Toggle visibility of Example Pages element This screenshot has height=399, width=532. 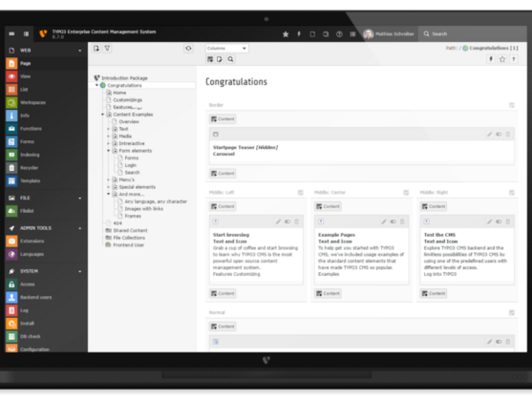click(x=393, y=221)
